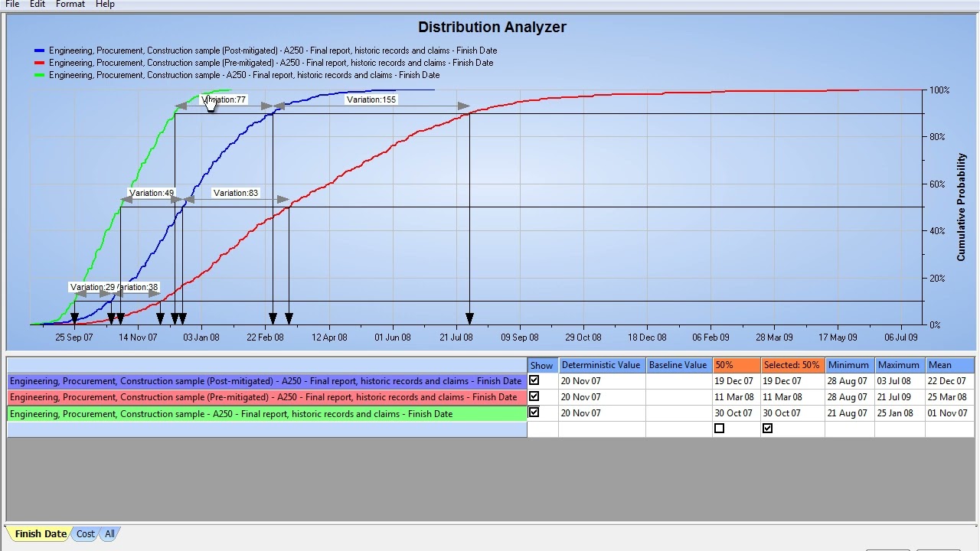Select the Variation:155 label on chart

point(371,99)
